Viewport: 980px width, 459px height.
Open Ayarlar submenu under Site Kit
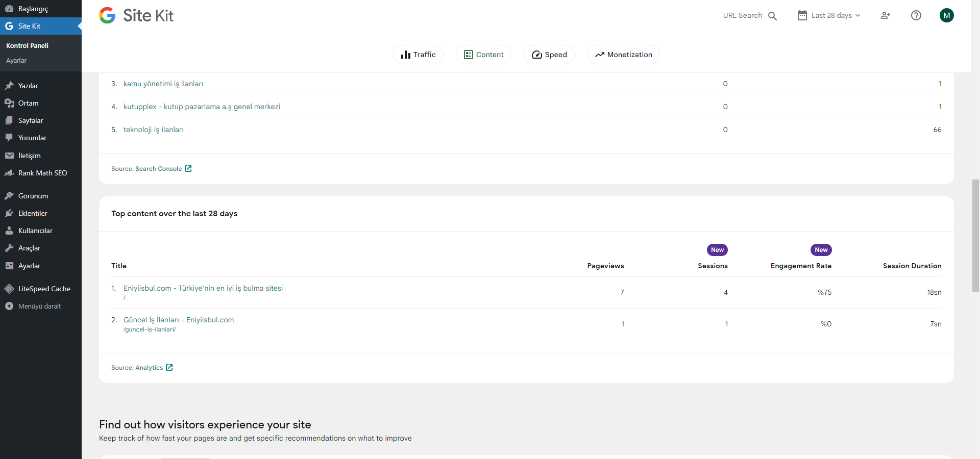click(16, 60)
